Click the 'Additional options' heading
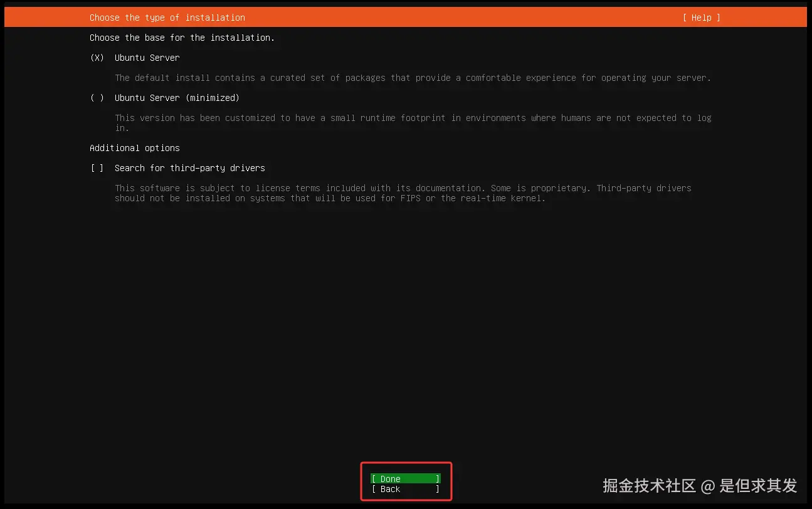 pos(134,148)
